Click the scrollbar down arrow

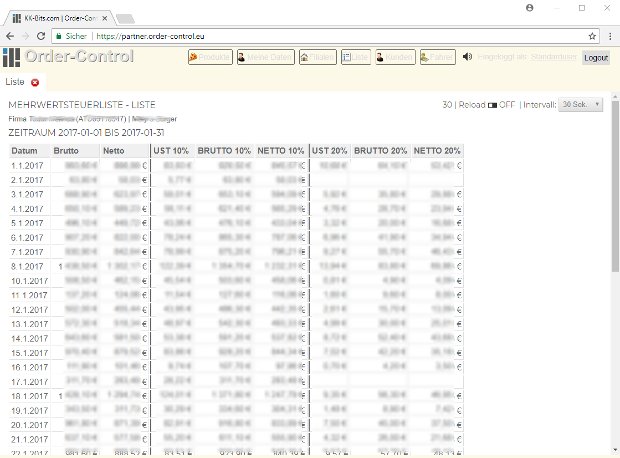tap(615, 450)
